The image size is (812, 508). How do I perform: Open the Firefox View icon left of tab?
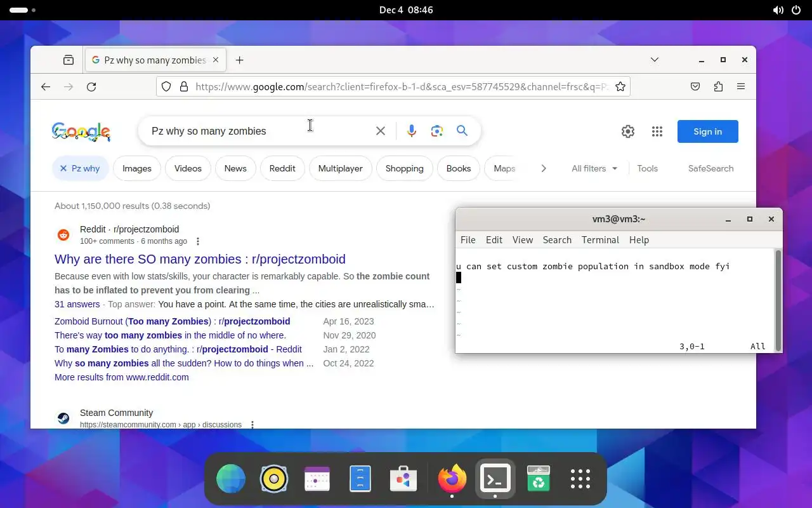(x=69, y=60)
